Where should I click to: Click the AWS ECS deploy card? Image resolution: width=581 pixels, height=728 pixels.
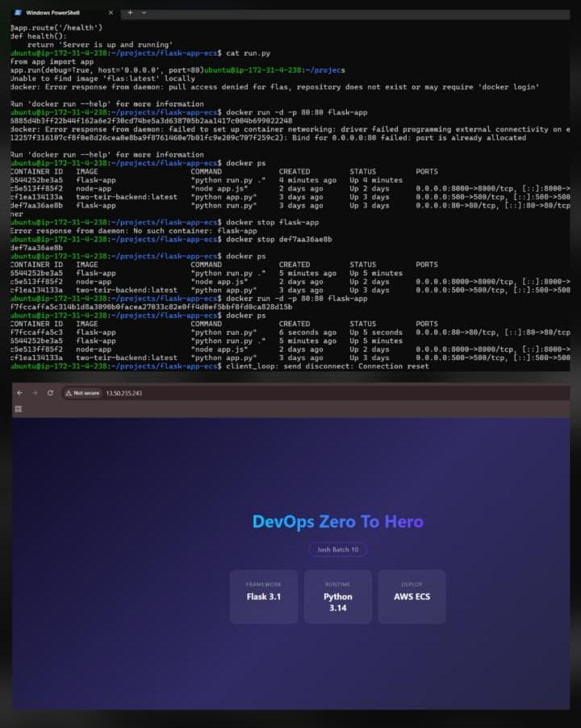[412, 596]
